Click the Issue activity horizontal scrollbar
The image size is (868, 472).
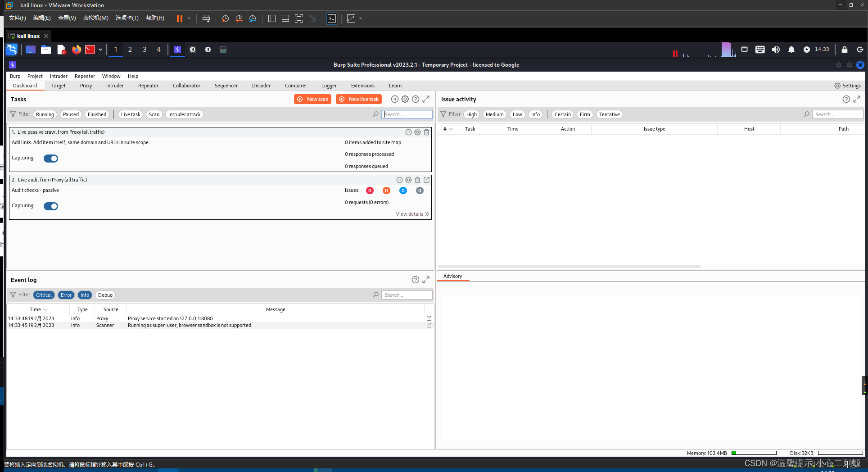coord(569,267)
